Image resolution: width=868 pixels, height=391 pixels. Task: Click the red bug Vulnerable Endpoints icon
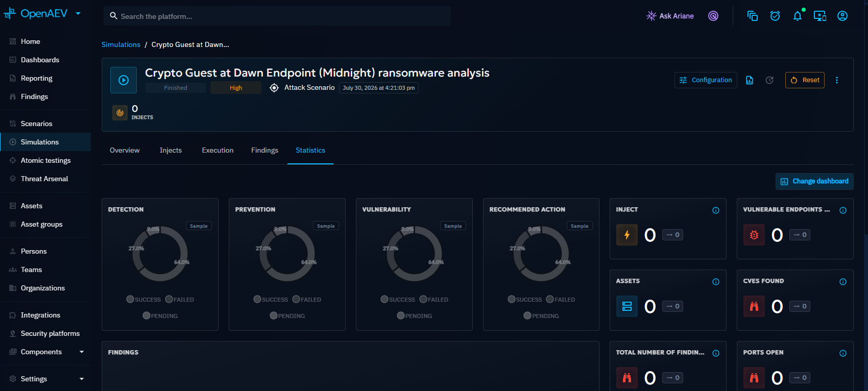click(754, 235)
